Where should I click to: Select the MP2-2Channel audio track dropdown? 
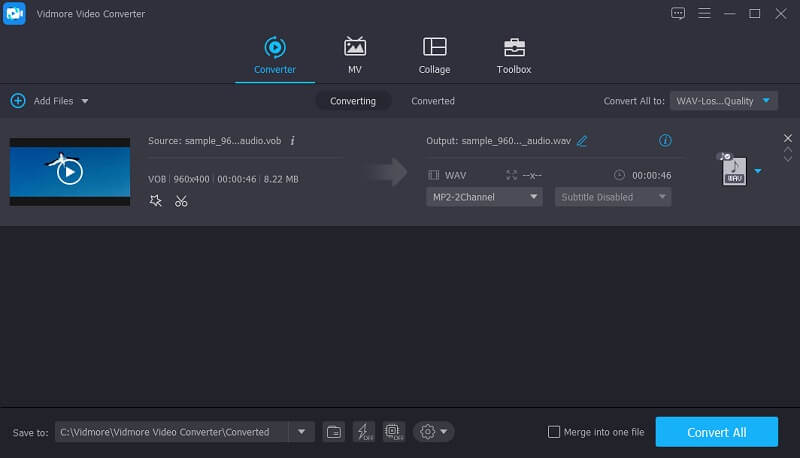click(x=484, y=197)
